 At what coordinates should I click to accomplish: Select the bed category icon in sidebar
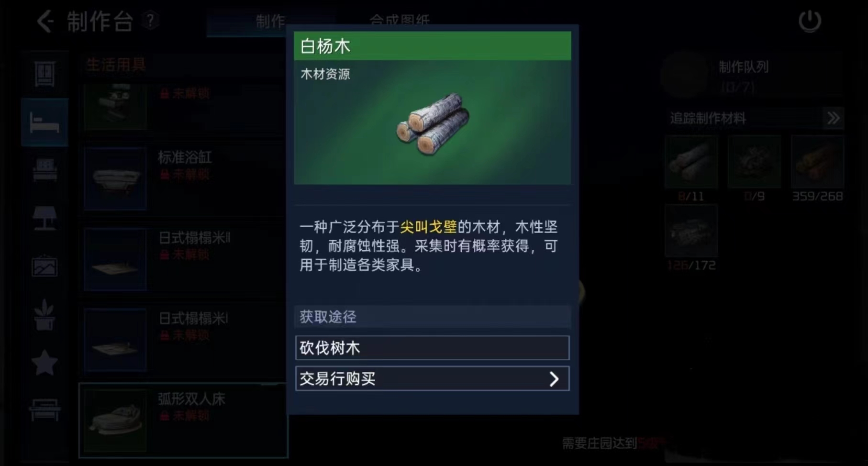pyautogui.click(x=45, y=122)
